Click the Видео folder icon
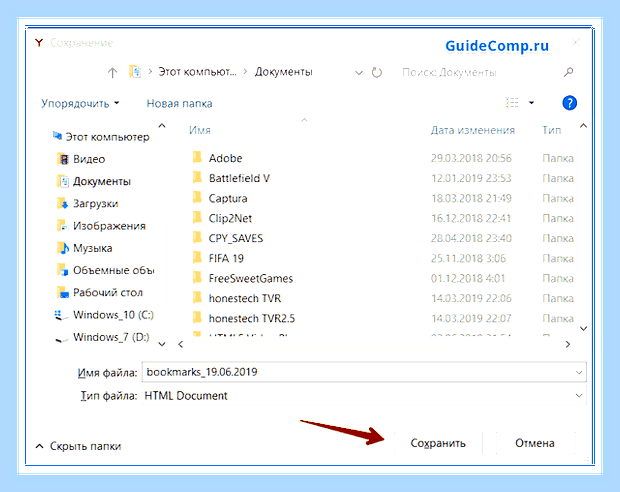The image size is (620, 492). tap(63, 159)
